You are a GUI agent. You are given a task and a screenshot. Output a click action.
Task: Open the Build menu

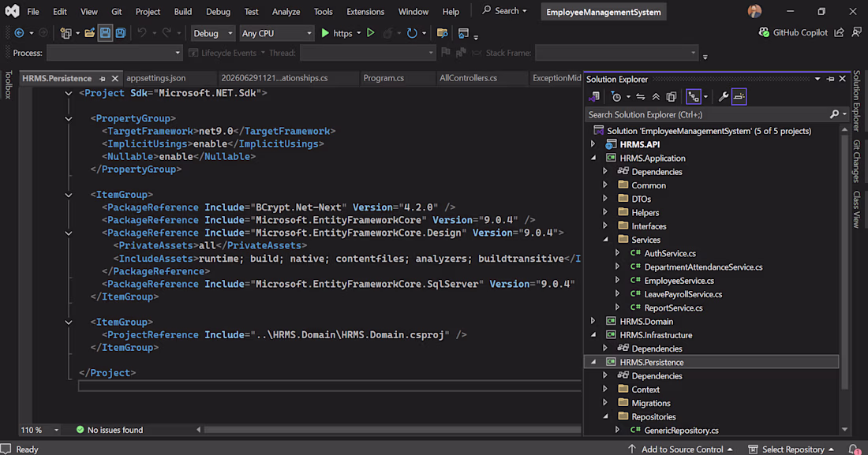click(183, 12)
